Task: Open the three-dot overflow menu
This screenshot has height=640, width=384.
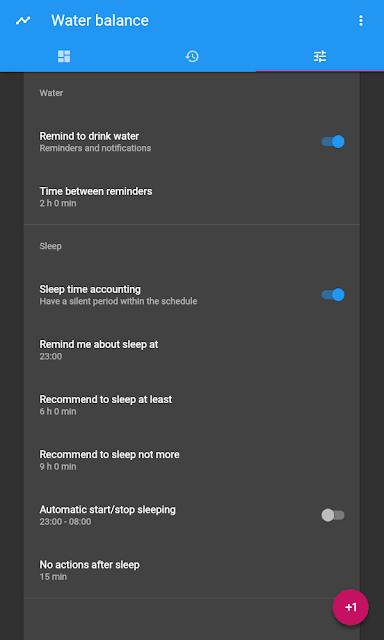Action: pyautogui.click(x=360, y=20)
